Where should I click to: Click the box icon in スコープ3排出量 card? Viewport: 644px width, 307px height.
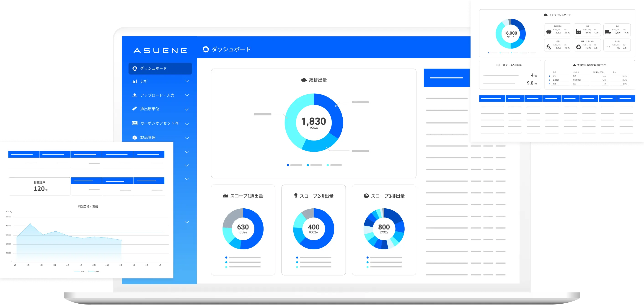[x=366, y=196]
